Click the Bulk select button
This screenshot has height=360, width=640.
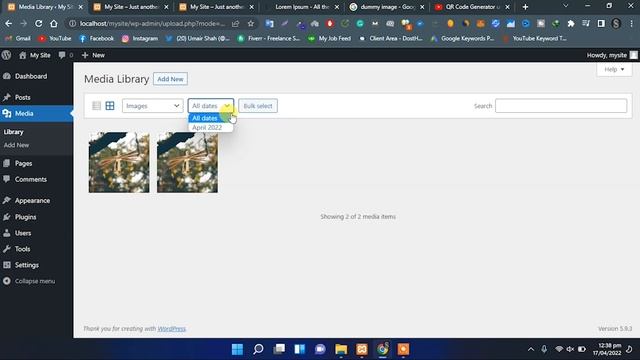click(x=258, y=106)
